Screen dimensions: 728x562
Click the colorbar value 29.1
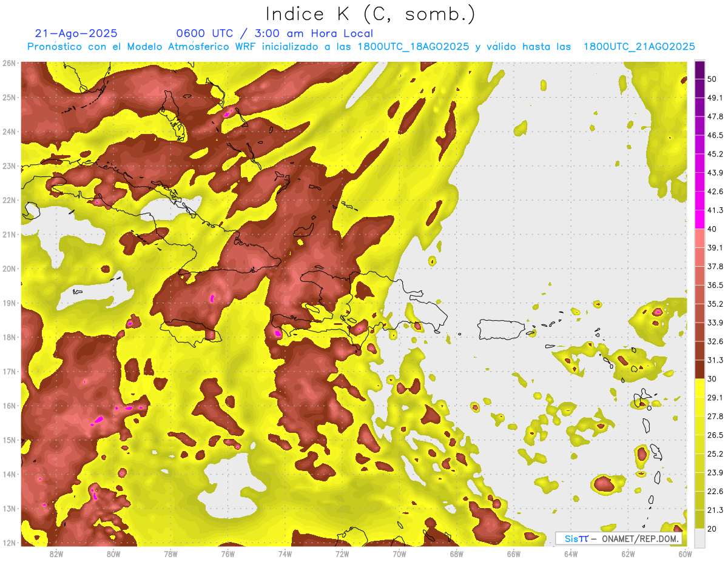pyautogui.click(x=716, y=398)
